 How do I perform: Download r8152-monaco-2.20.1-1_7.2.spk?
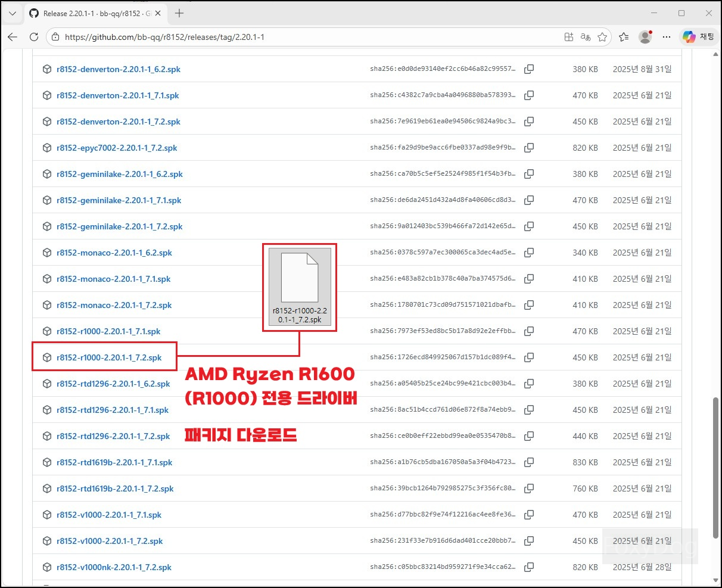tap(114, 305)
